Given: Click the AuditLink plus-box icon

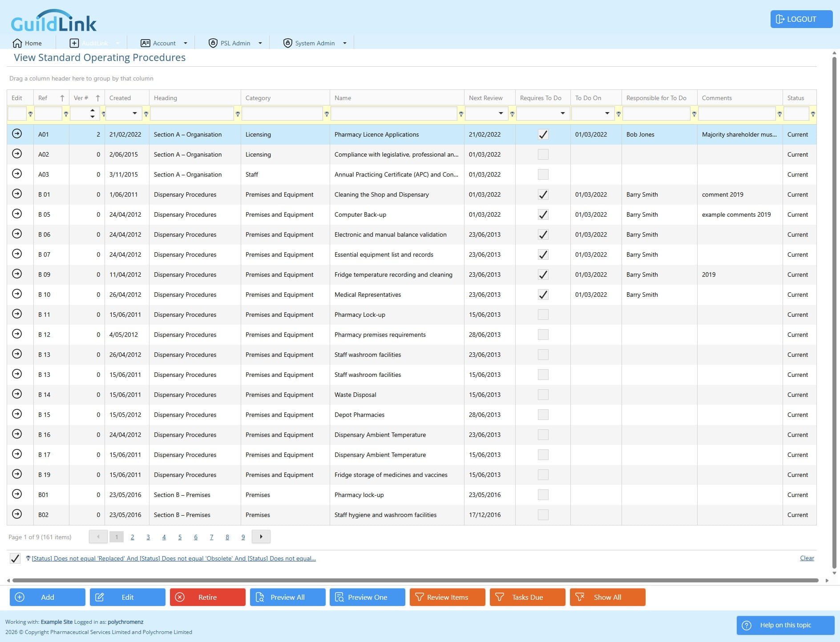Looking at the screenshot, I should [x=74, y=43].
